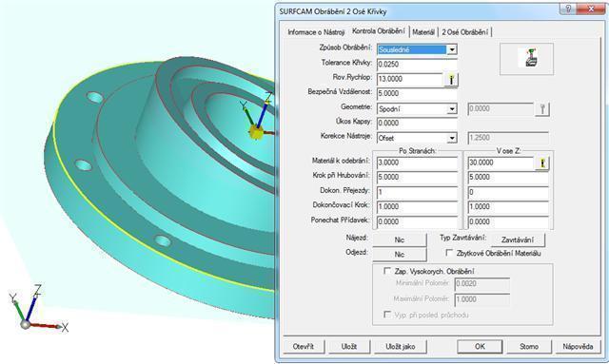Click the help question mark in the title bar
The image size is (609, 364).
pos(568,9)
